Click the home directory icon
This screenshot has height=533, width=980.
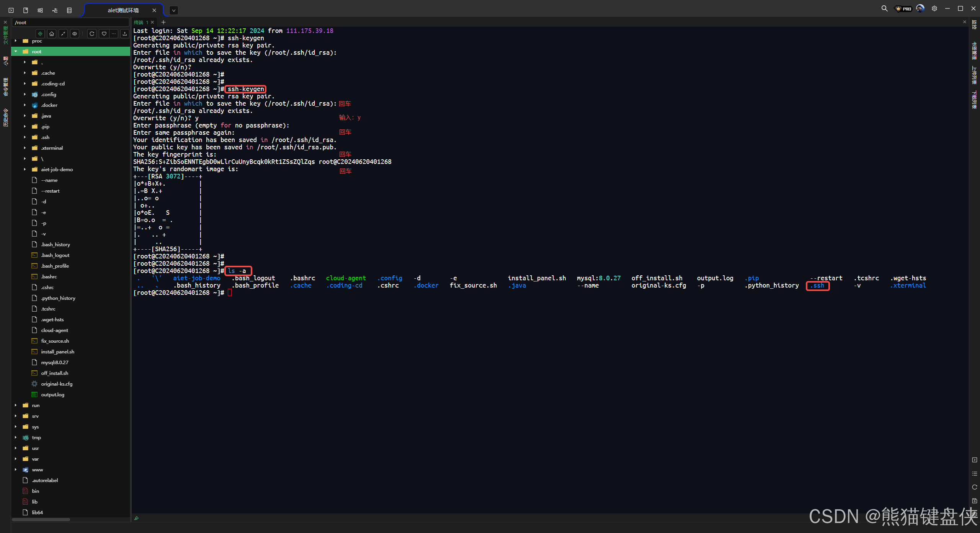(x=52, y=34)
